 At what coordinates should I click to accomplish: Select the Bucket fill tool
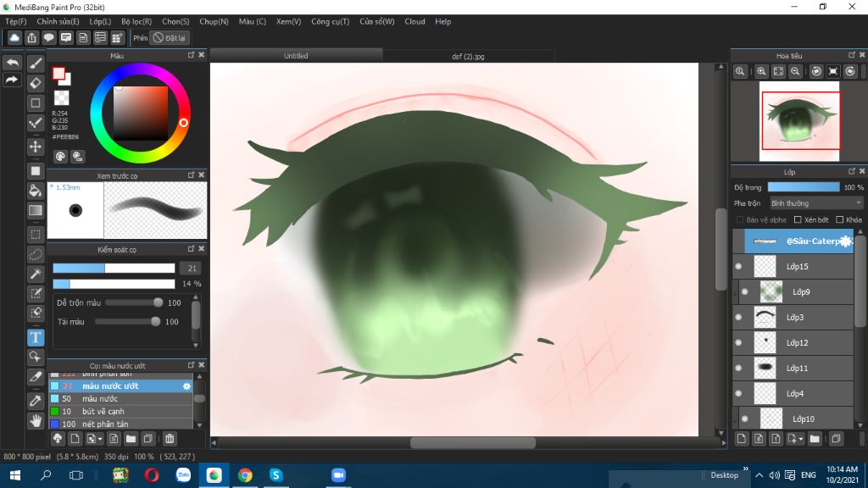pos(36,191)
